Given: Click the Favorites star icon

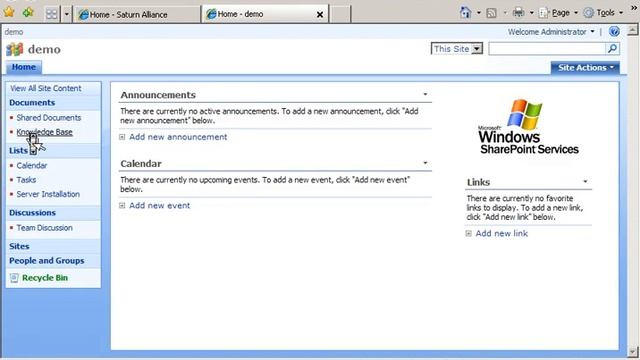Looking at the screenshot, I should [x=9, y=12].
